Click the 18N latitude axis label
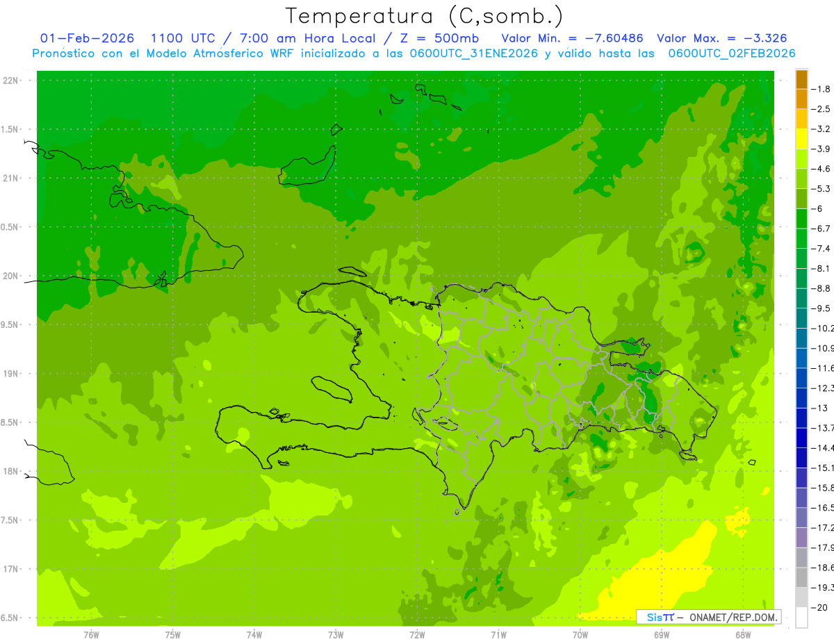This screenshot has height=644, width=834. pyautogui.click(x=11, y=472)
